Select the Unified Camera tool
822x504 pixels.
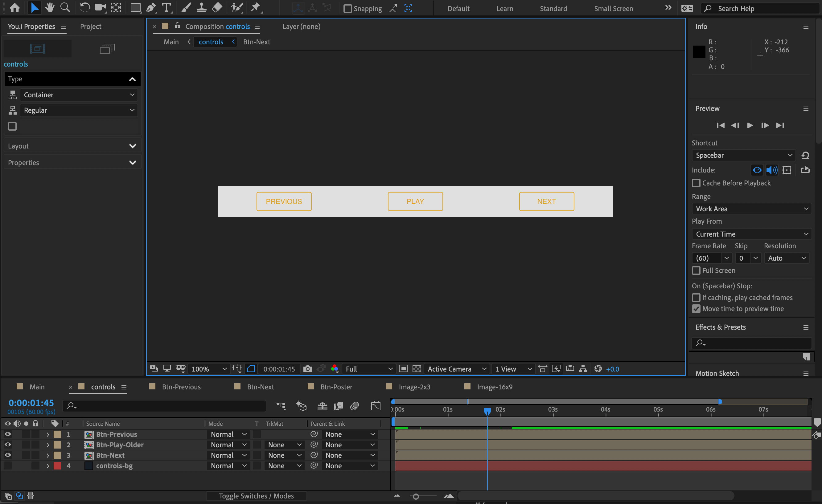[100, 8]
